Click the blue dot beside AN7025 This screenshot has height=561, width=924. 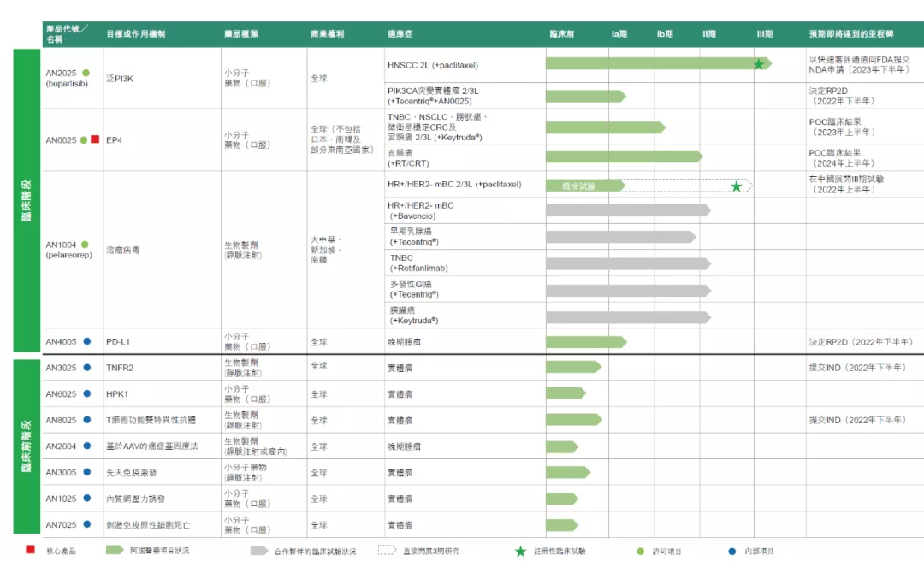pos(87,524)
